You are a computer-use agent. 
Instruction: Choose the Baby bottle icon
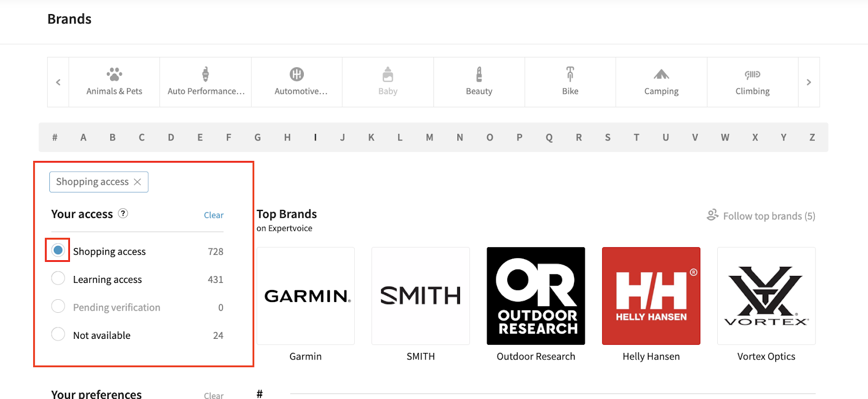coord(388,74)
